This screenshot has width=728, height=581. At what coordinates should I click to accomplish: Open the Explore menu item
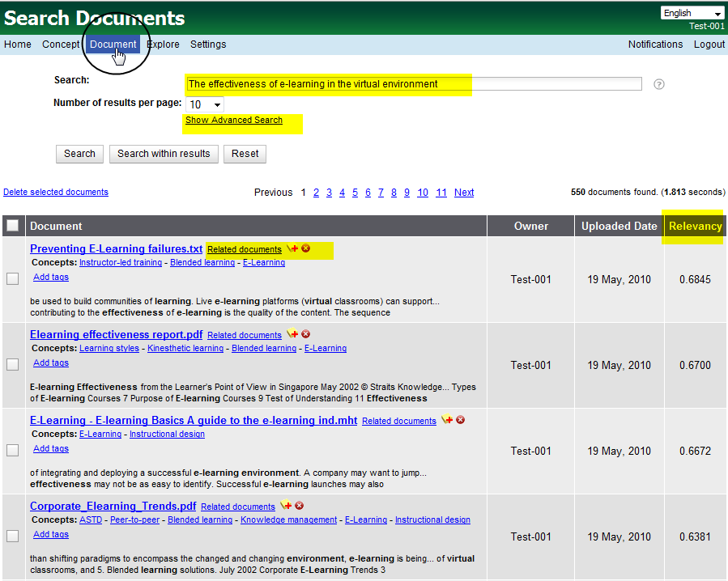point(164,45)
